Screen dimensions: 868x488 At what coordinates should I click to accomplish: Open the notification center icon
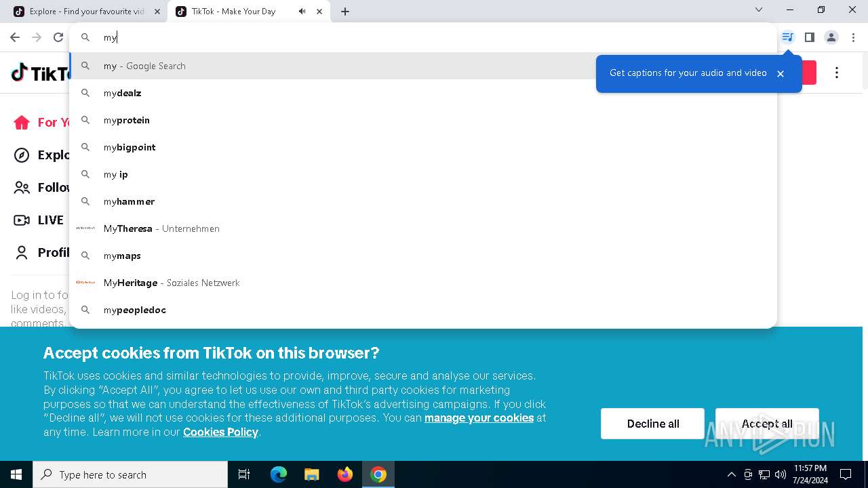[x=846, y=474]
